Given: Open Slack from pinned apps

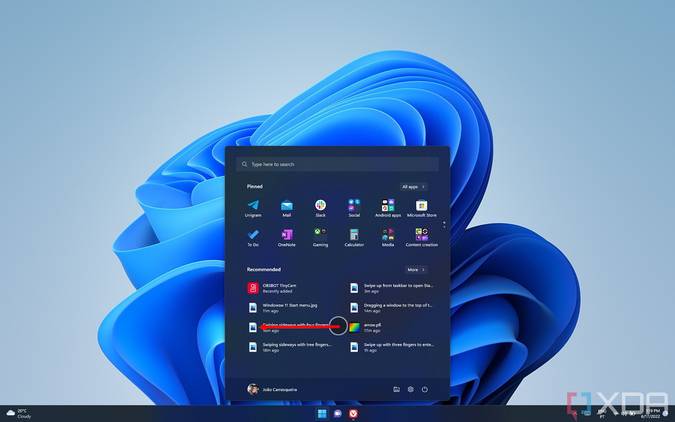Looking at the screenshot, I should pos(320,208).
